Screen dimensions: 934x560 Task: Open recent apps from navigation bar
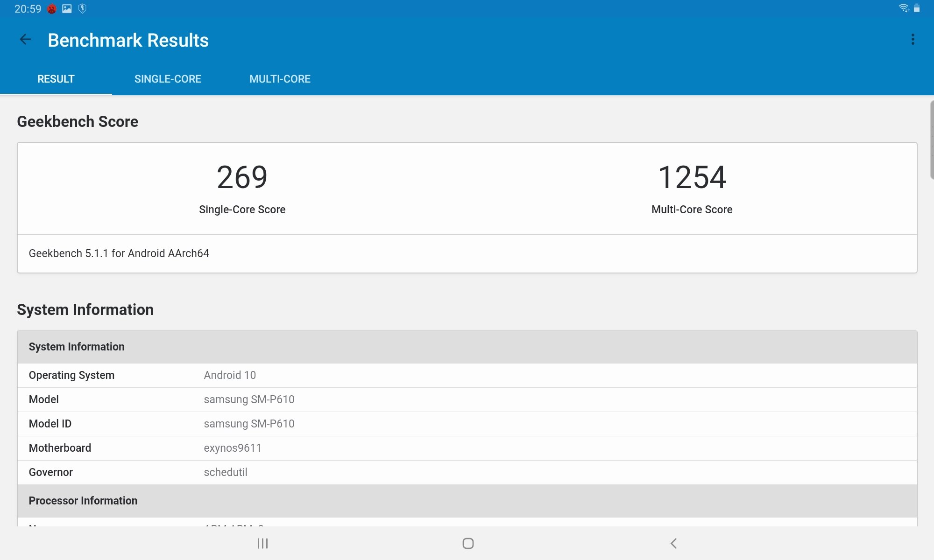coord(262,543)
